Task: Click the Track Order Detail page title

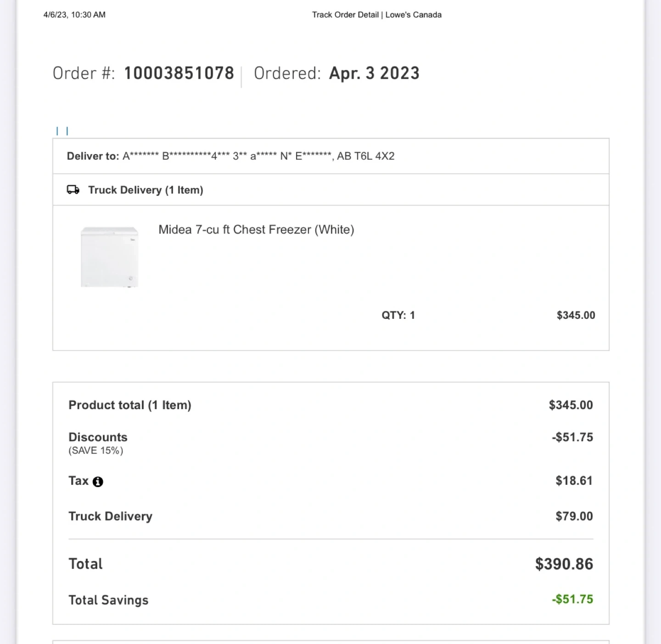Action: (x=376, y=15)
